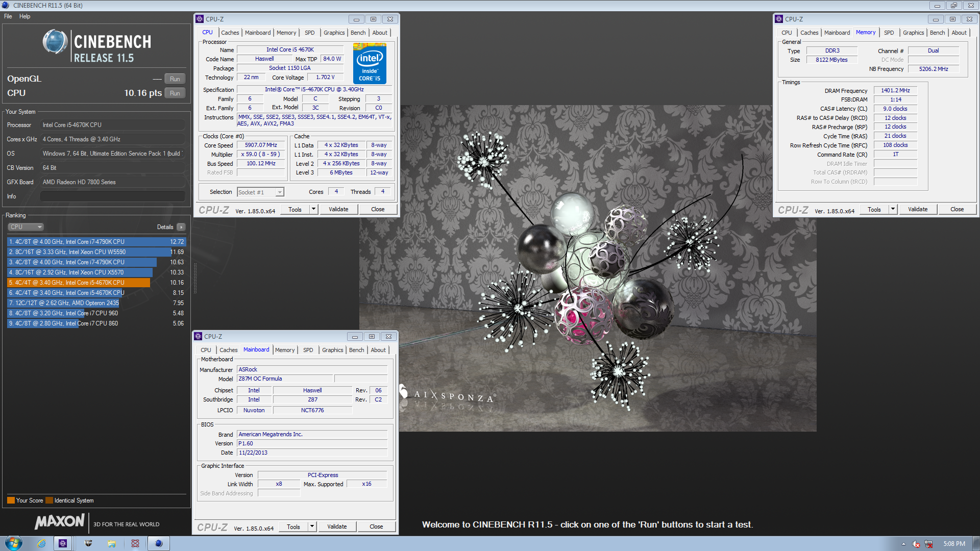Minimize the CPU-Z Memory window
The image size is (980, 551).
936,19
